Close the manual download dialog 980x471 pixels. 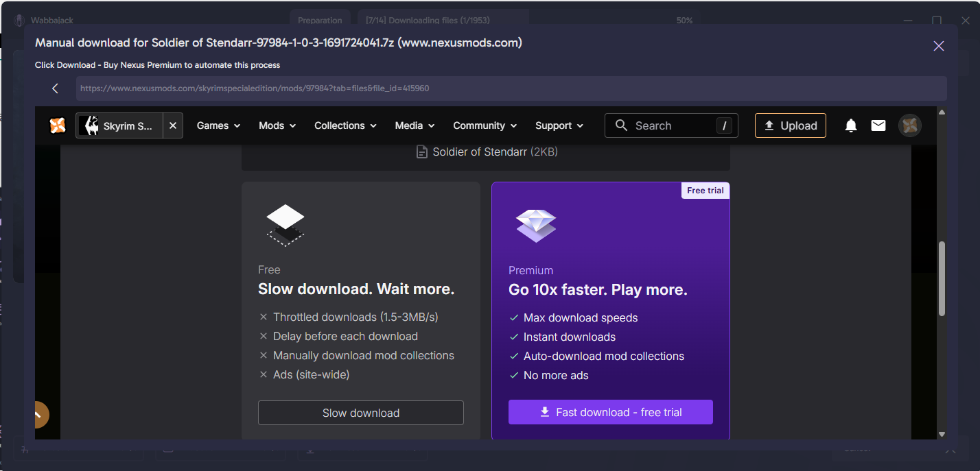[939, 46]
